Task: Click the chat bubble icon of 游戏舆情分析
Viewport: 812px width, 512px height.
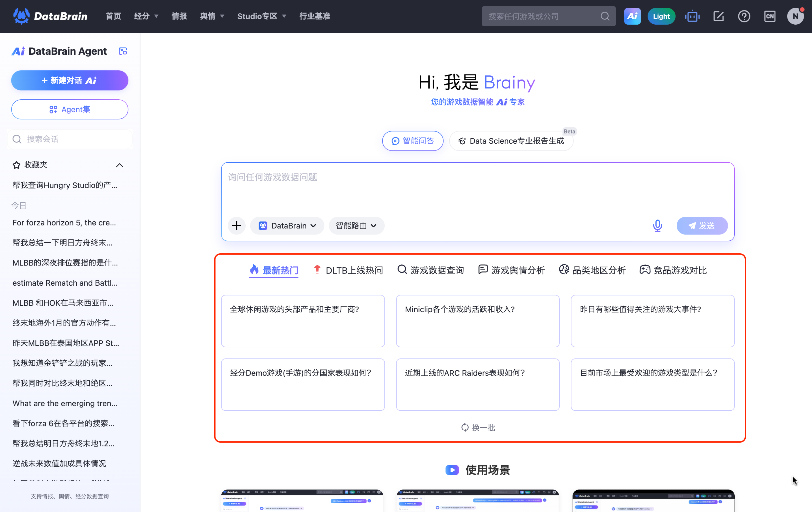Action: (483, 270)
